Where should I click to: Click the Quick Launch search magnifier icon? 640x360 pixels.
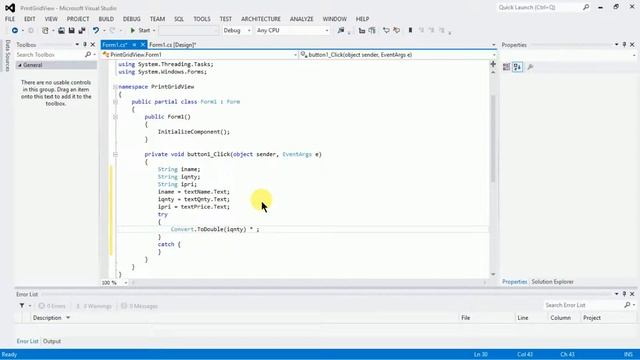586,7
